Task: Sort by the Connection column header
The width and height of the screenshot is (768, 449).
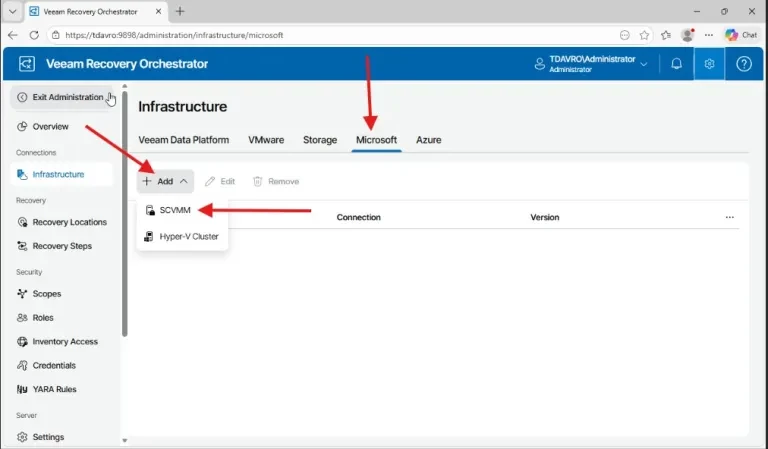Action: click(359, 217)
